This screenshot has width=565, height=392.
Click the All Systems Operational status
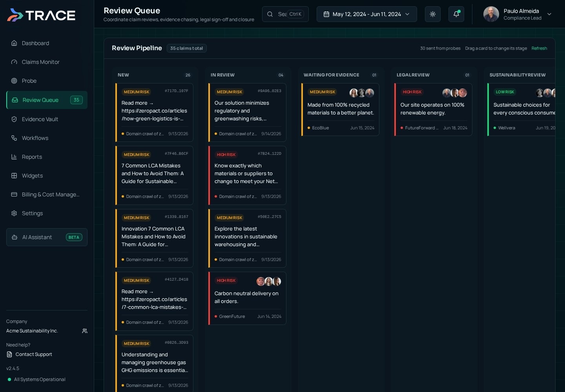(40, 379)
